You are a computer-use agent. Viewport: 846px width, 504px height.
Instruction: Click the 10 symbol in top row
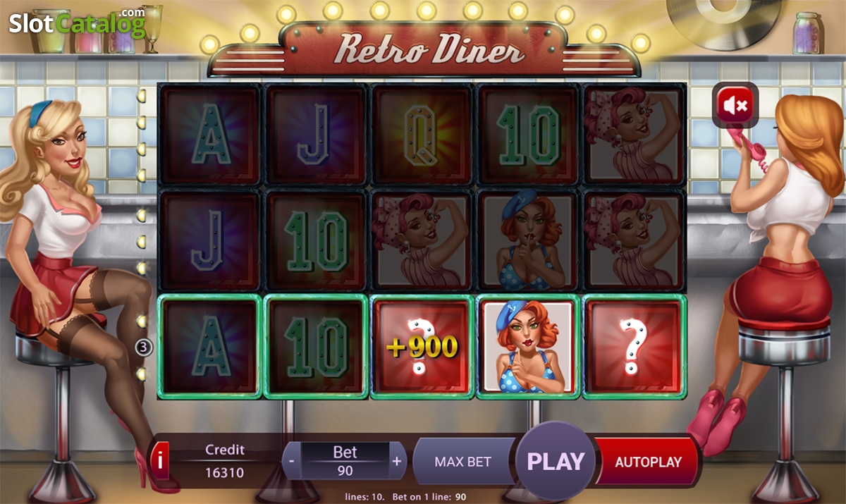[x=528, y=135]
